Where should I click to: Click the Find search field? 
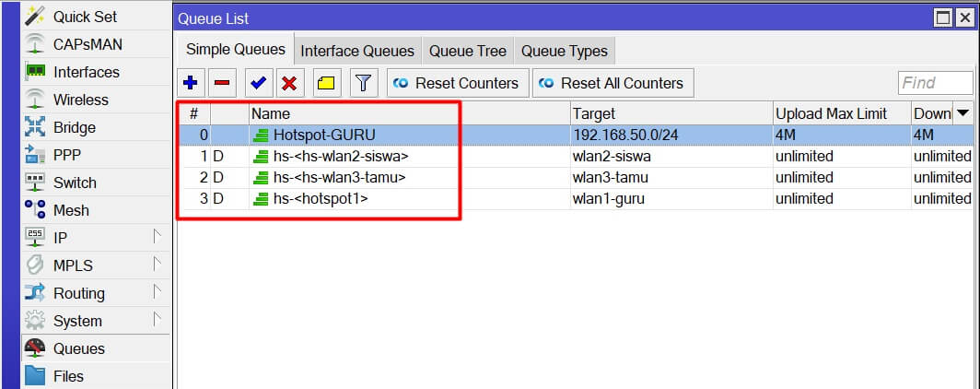pos(934,83)
